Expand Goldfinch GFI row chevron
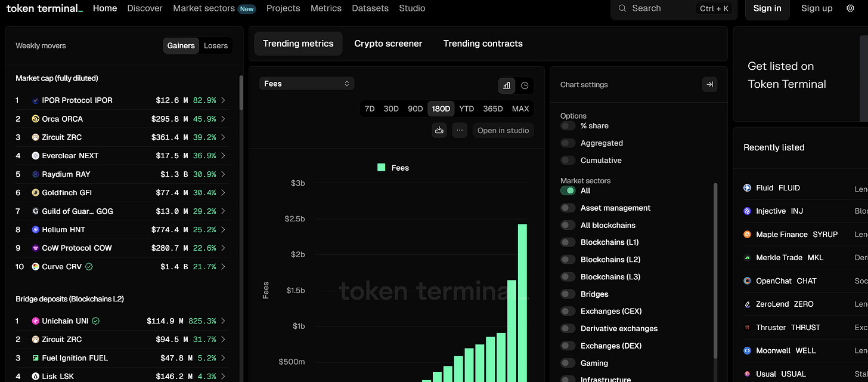The height and width of the screenshot is (382, 868). 223,193
